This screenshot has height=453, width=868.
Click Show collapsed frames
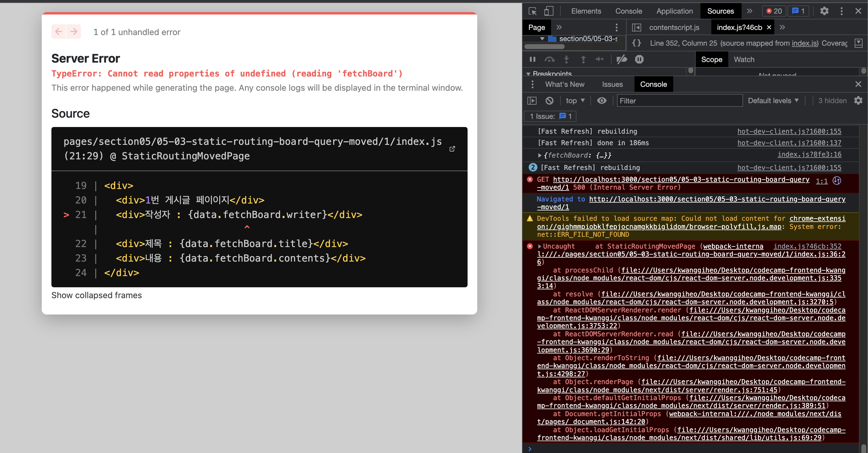pos(96,295)
